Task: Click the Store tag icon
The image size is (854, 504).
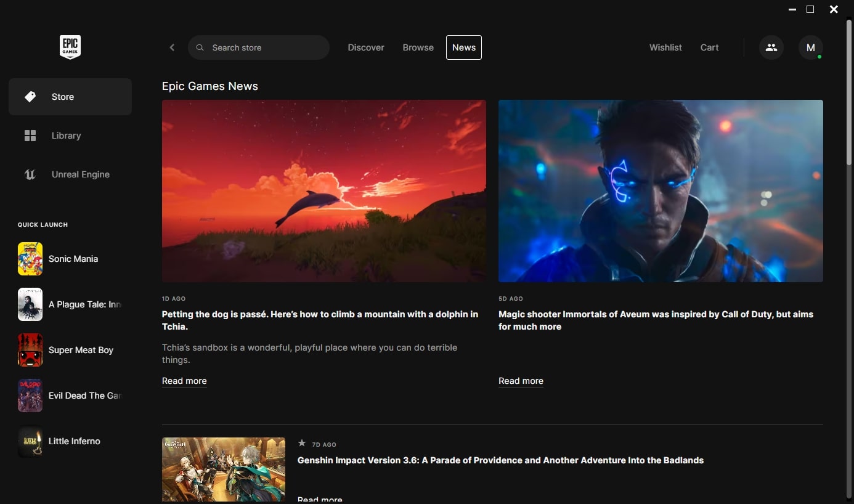Action: pyautogui.click(x=30, y=97)
